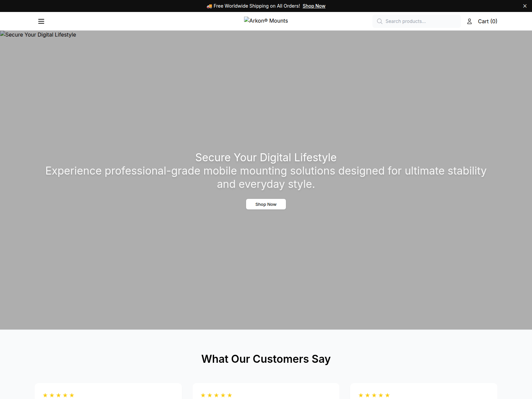Click the "What Our Customers Say" heading

[266, 359]
